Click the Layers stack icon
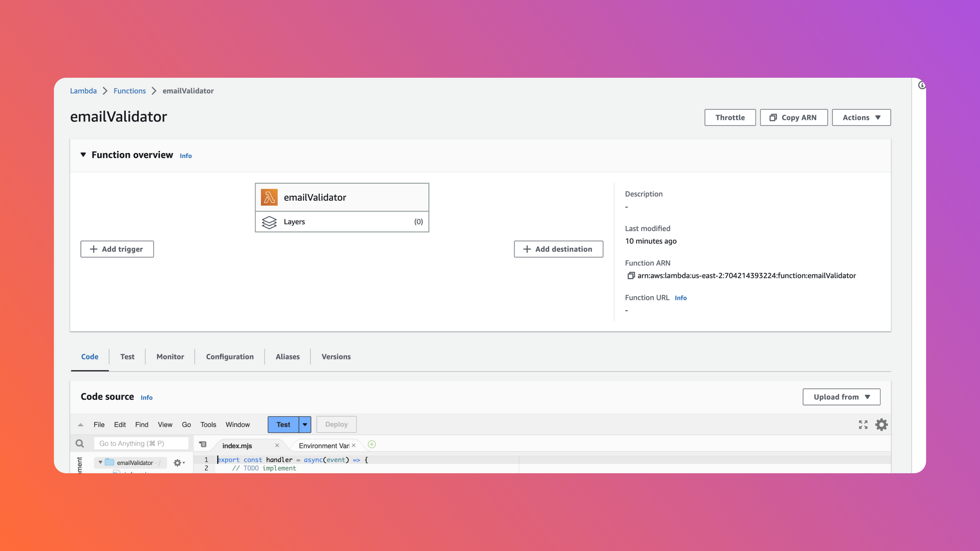This screenshot has width=980, height=551. click(269, 222)
